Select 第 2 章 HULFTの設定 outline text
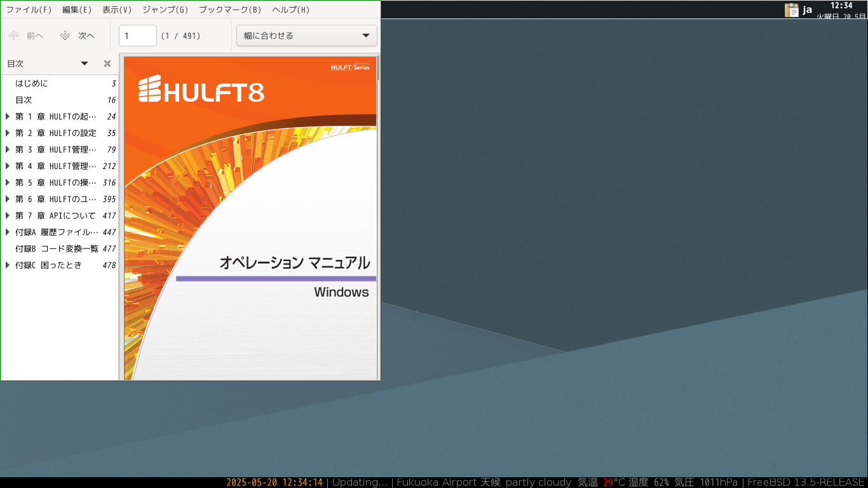The height and width of the screenshot is (488, 868). pyautogui.click(x=56, y=133)
